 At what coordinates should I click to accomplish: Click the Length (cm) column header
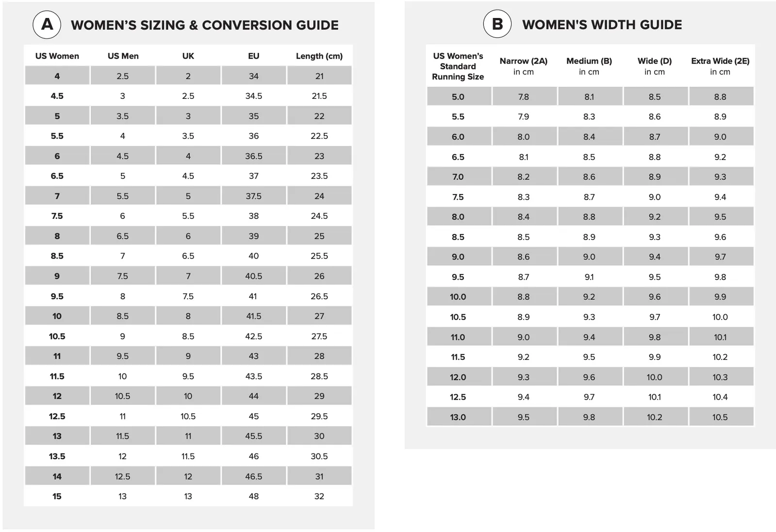[x=319, y=56]
